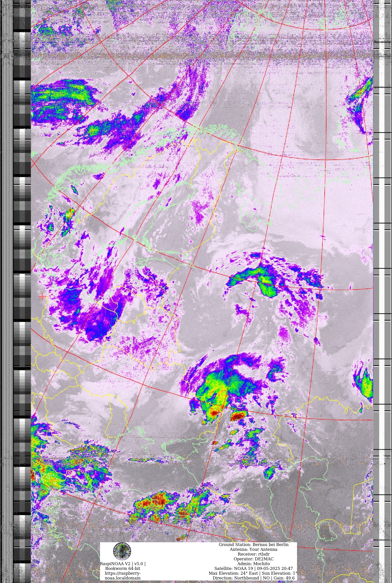
Task: Select the 'Antenna: Your Antenna' line
Action: [254, 549]
